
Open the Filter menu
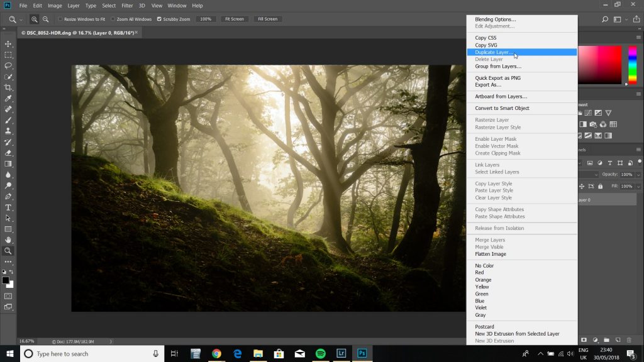tap(127, 6)
